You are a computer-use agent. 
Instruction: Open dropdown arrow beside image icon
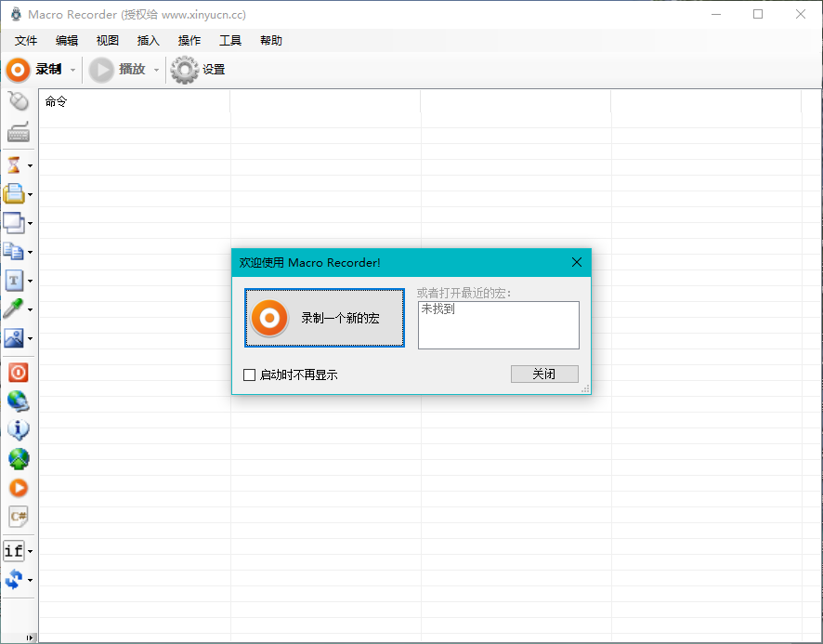tap(30, 338)
